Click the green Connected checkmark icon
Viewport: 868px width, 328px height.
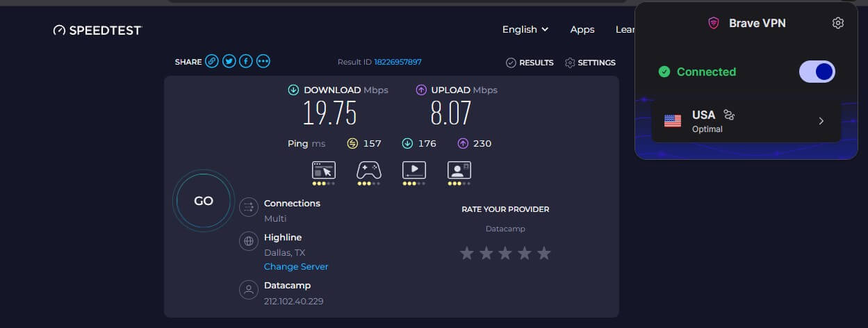[664, 72]
